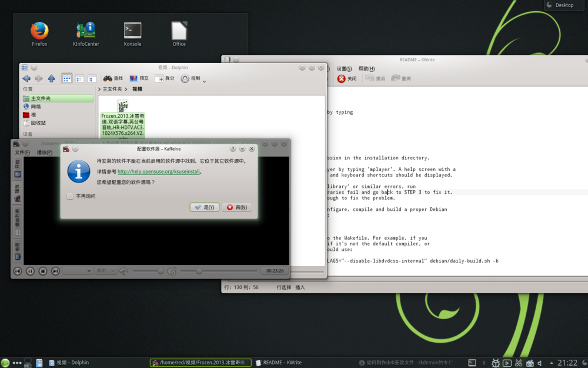588x368 pixels.
Task: Open Dolphin's 控制 control menu
Action: coord(190,78)
